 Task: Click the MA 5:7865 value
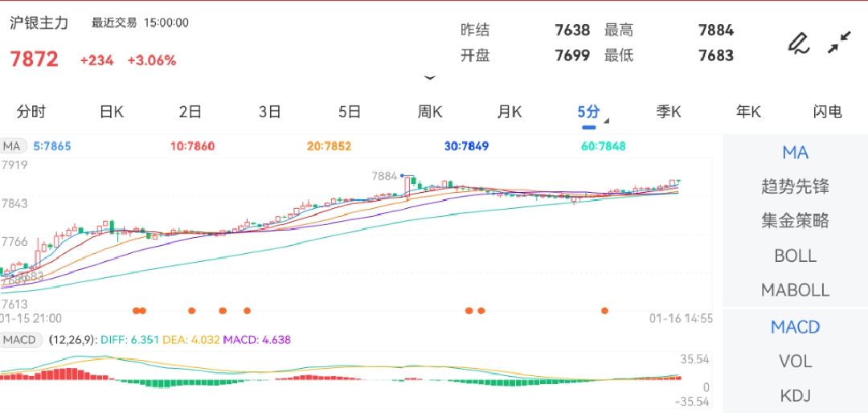tap(52, 146)
